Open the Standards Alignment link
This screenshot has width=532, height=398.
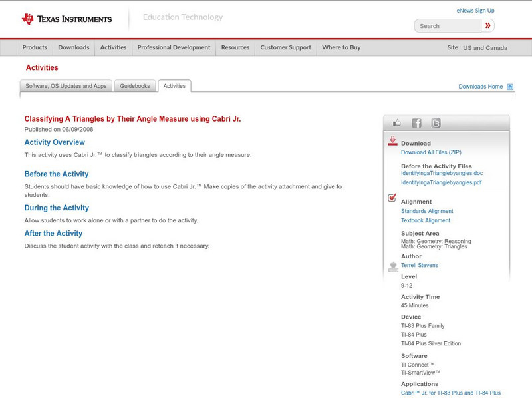[x=427, y=211]
